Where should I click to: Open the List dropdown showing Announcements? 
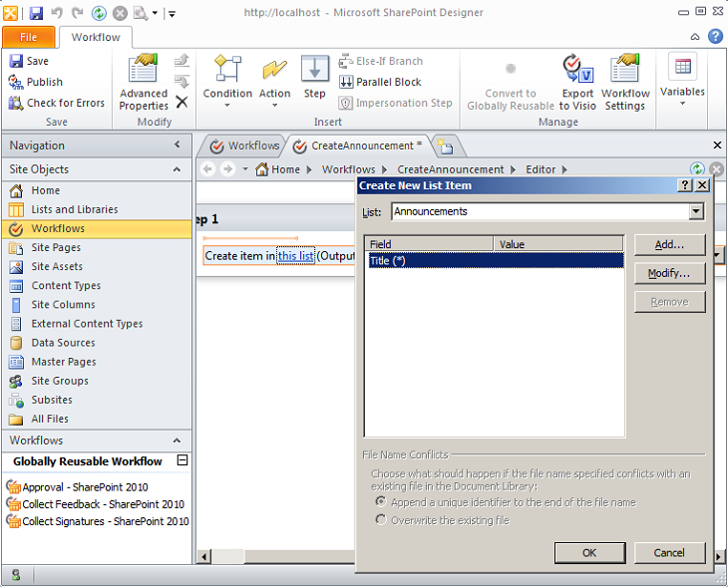(x=695, y=211)
